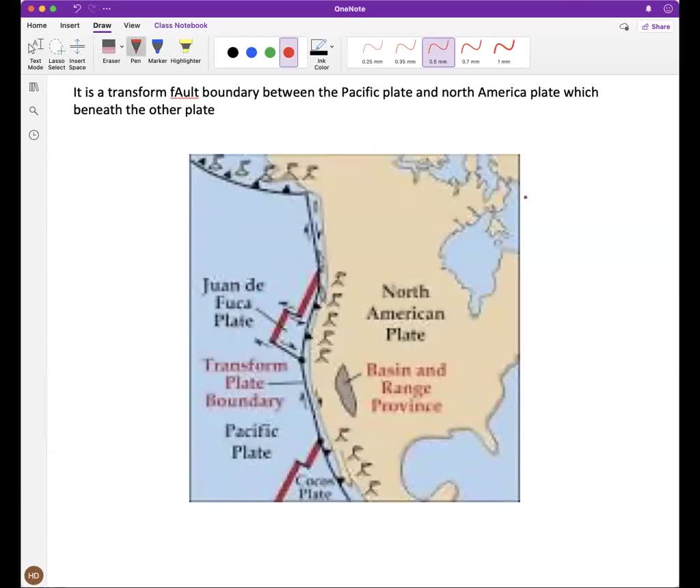
Task: Open search from the sidebar
Action: [x=33, y=110]
